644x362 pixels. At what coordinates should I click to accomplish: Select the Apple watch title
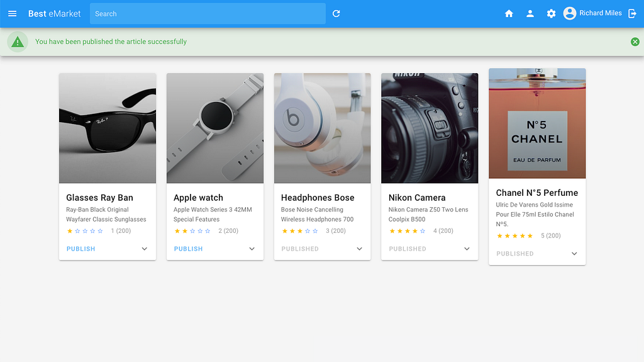[198, 198]
